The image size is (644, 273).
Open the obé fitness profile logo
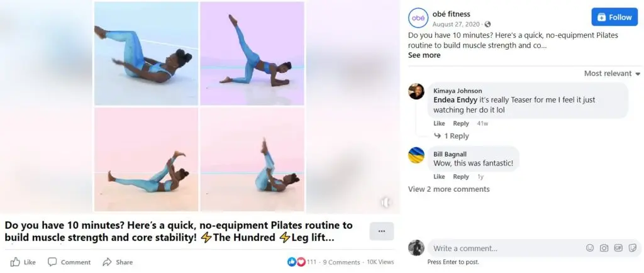coord(418,18)
